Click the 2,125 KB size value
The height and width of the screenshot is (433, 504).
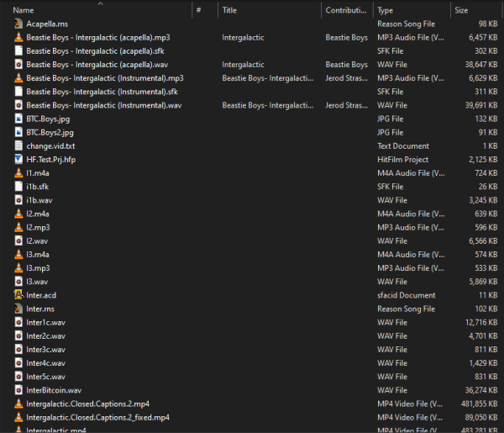click(483, 159)
